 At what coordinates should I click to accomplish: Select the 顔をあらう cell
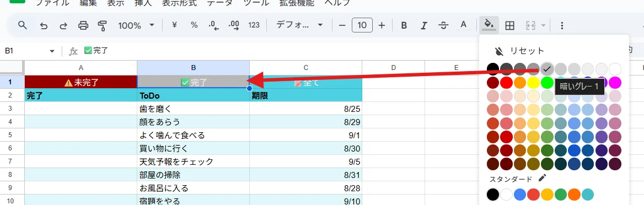[194, 122]
